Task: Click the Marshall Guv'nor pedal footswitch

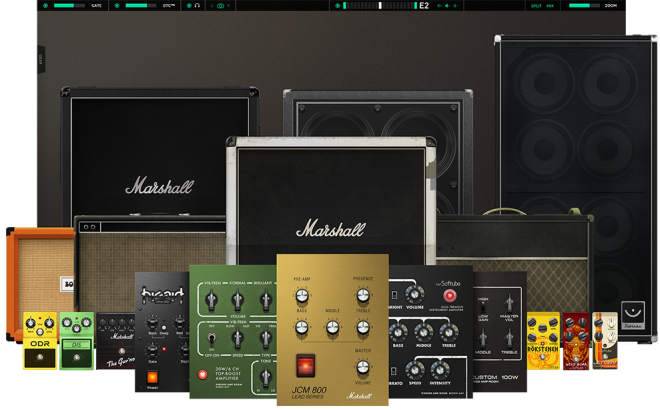Action: pyautogui.click(x=122, y=351)
